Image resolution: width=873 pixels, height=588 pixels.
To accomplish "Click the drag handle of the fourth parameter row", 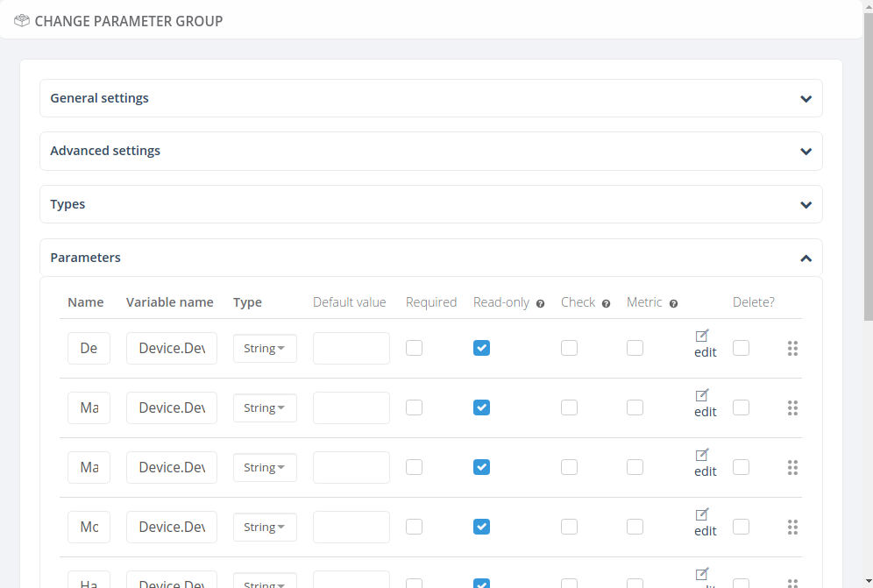I will pyautogui.click(x=792, y=528).
